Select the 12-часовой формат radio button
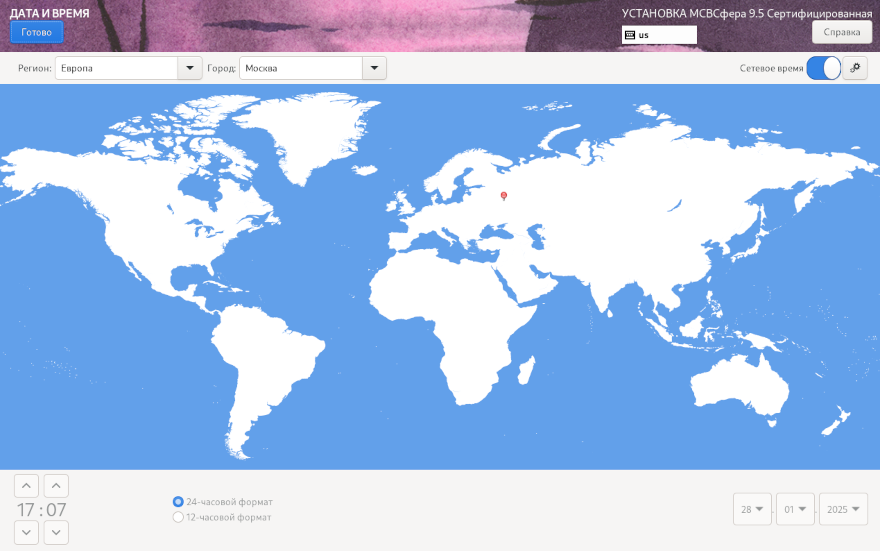Image resolution: width=880 pixels, height=551 pixels. [x=179, y=517]
